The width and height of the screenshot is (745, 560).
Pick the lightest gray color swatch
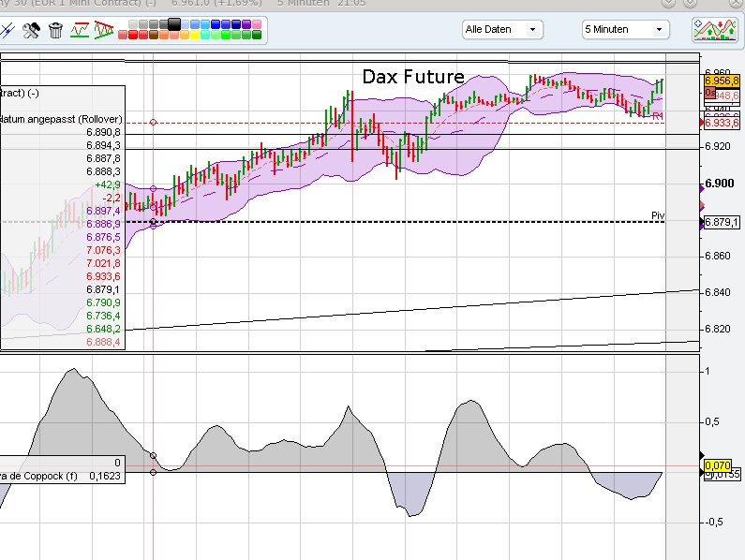tap(133, 24)
